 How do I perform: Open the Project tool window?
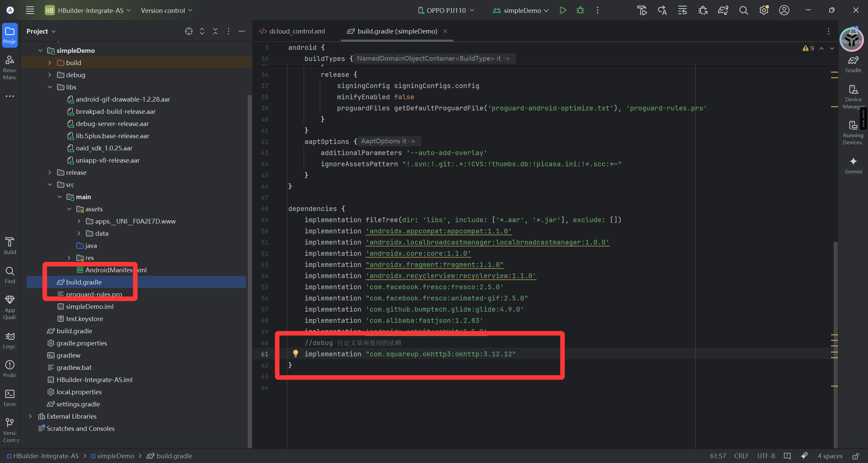(10, 35)
